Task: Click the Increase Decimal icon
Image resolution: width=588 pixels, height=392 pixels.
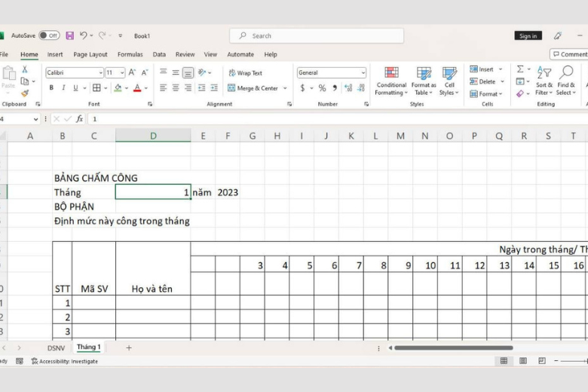Action: [348, 88]
